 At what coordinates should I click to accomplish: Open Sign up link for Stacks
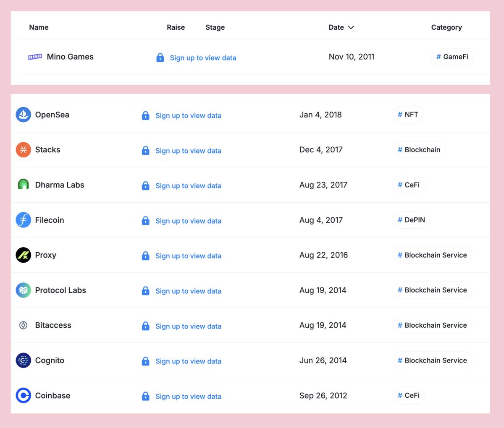point(188,151)
